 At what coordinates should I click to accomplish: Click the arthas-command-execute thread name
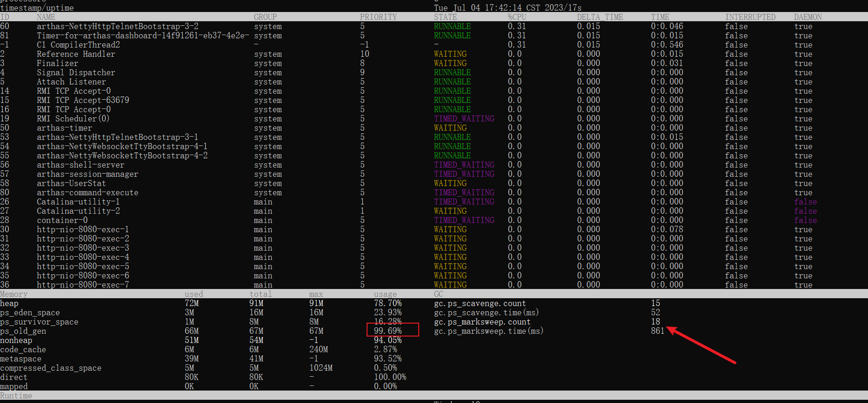point(87,192)
